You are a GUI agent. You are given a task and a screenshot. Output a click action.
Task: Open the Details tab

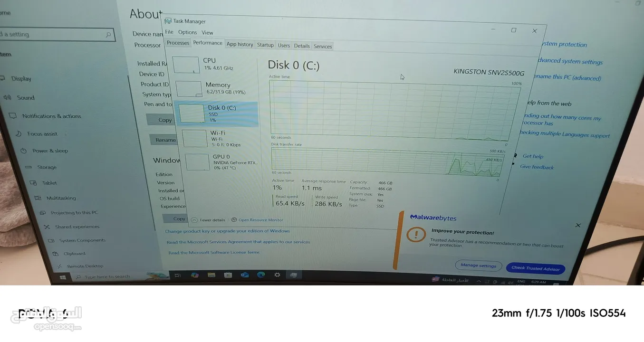302,46
